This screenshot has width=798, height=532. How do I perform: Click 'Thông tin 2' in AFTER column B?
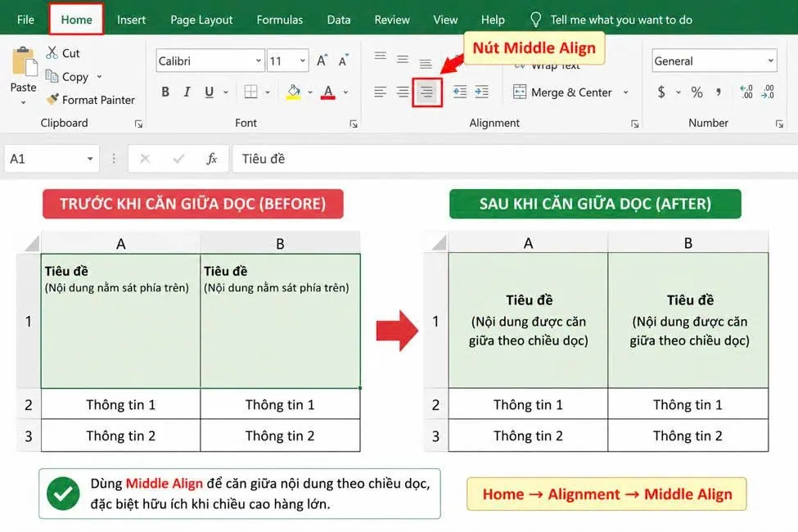pyautogui.click(x=688, y=435)
